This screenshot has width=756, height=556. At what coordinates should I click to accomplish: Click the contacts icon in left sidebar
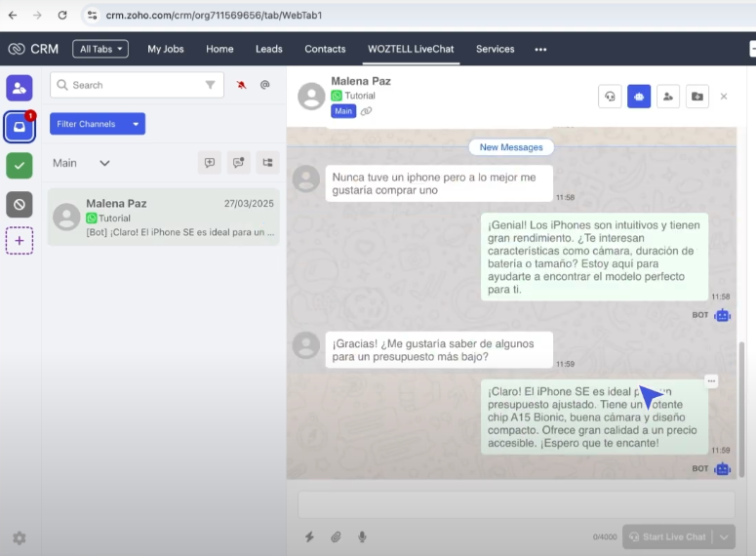click(x=20, y=88)
